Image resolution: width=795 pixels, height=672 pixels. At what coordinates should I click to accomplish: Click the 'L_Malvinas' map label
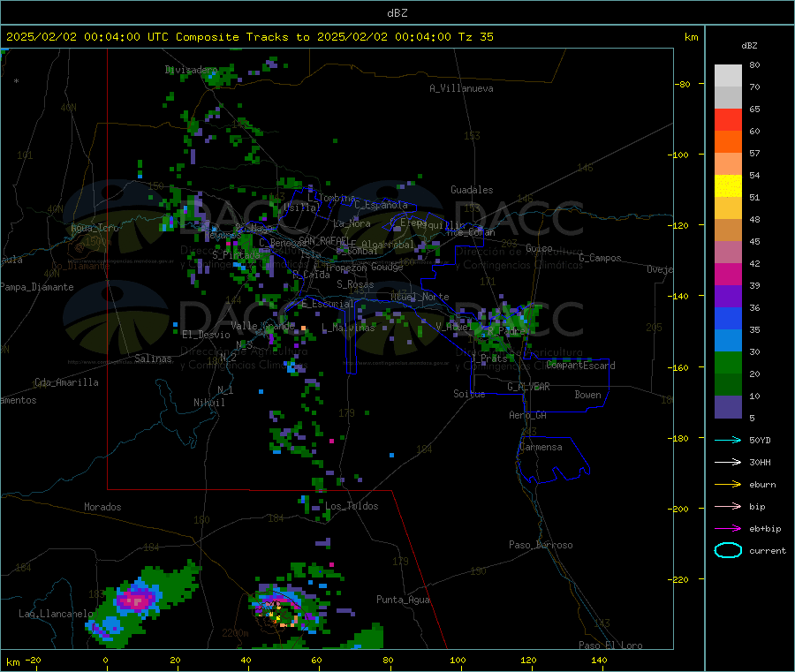[x=348, y=328]
